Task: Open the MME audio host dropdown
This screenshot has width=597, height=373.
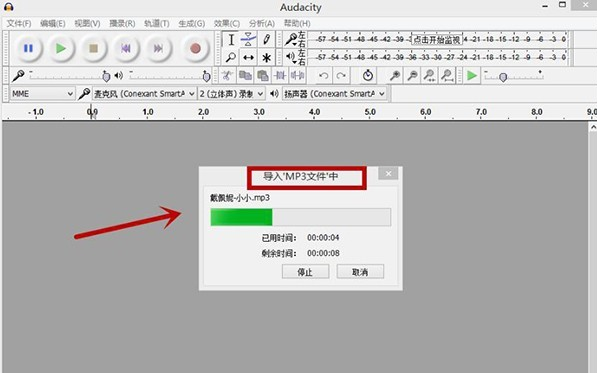Action: [x=42, y=94]
